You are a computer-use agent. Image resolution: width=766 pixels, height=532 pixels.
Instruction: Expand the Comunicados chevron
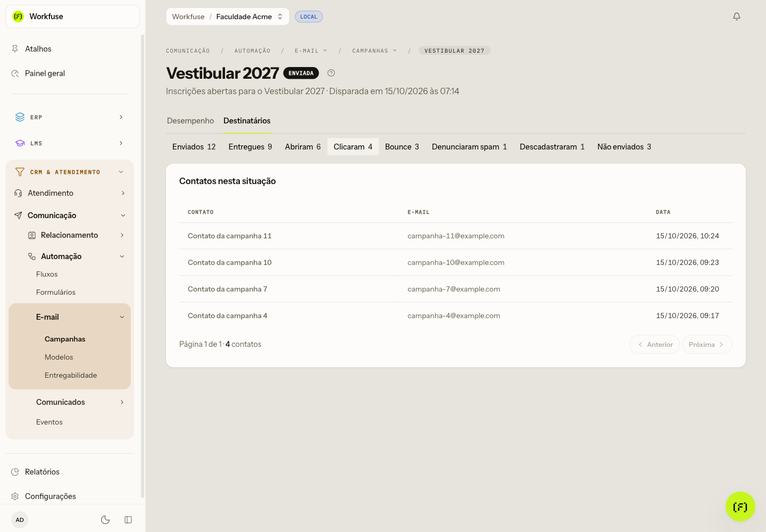[122, 402]
